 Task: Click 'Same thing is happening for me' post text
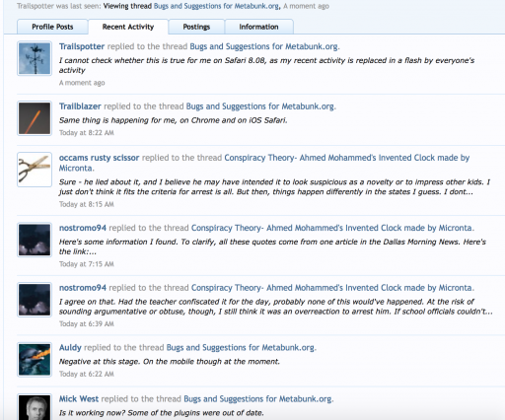pos(174,120)
